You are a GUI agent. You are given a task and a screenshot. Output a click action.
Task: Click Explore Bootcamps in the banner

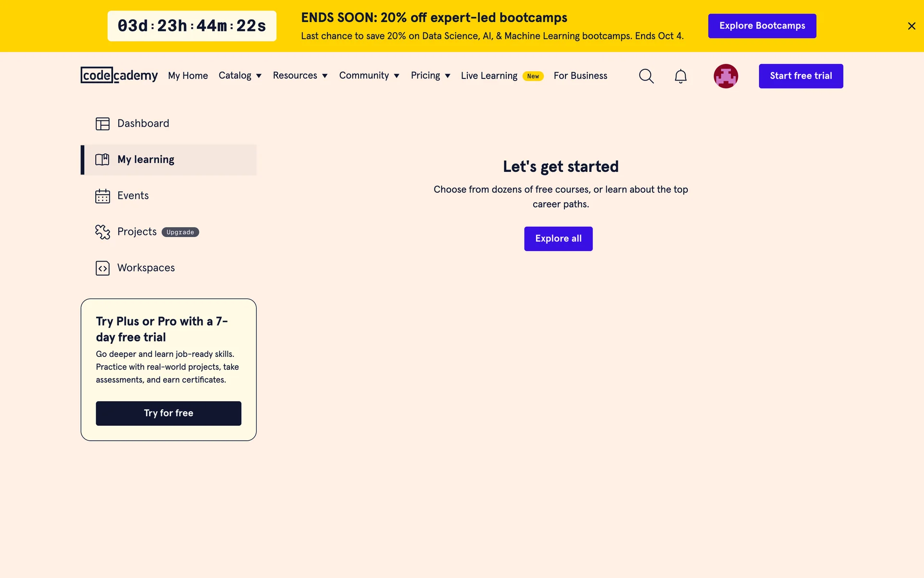[x=762, y=26]
